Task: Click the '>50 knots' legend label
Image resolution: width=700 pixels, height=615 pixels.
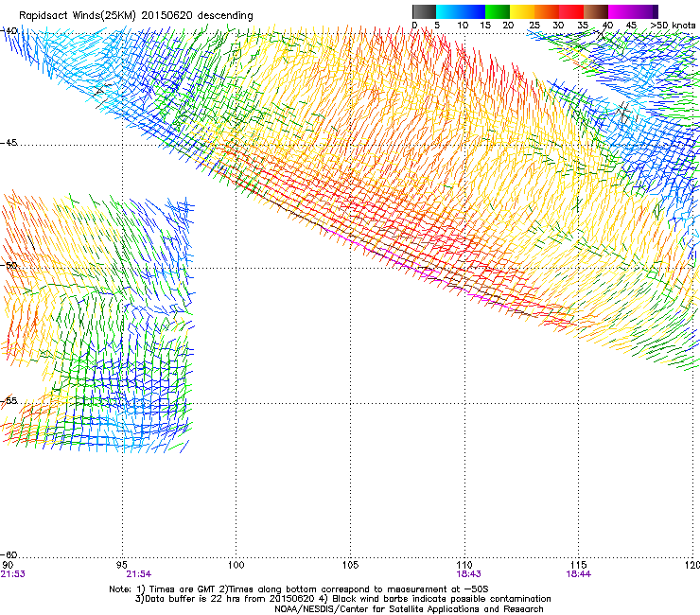Action: (x=673, y=26)
